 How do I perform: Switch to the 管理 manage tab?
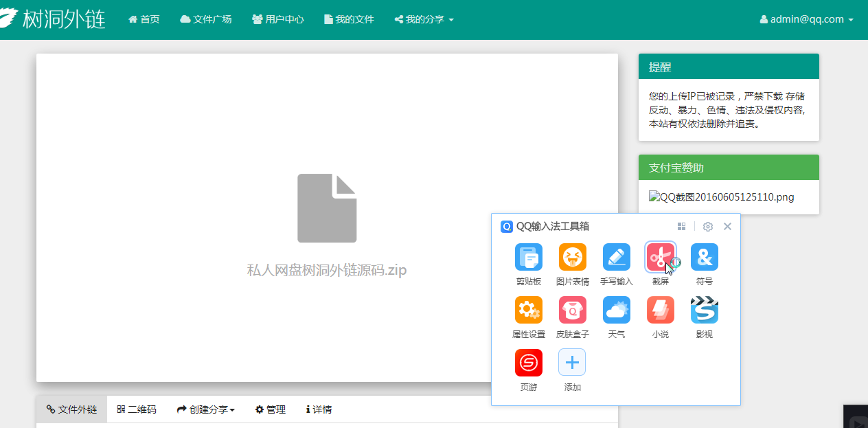coord(271,409)
